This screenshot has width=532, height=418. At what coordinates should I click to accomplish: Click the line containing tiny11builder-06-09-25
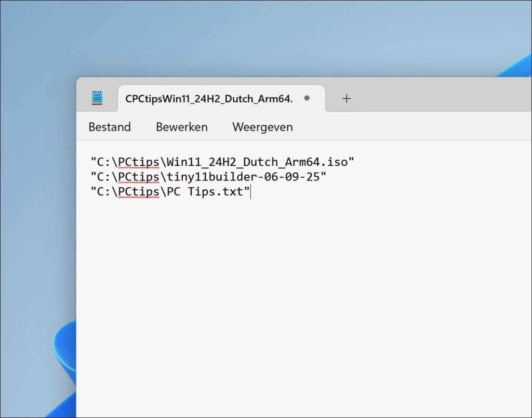(x=208, y=177)
